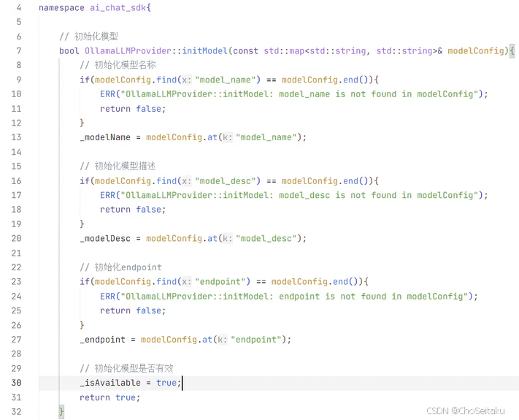This screenshot has height=420, width=519.
Task: Click OllamaLLMProvider class name on line 7
Action: pos(128,50)
